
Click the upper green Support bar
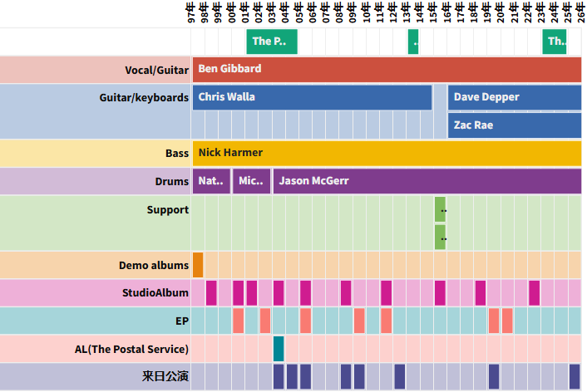coord(440,209)
